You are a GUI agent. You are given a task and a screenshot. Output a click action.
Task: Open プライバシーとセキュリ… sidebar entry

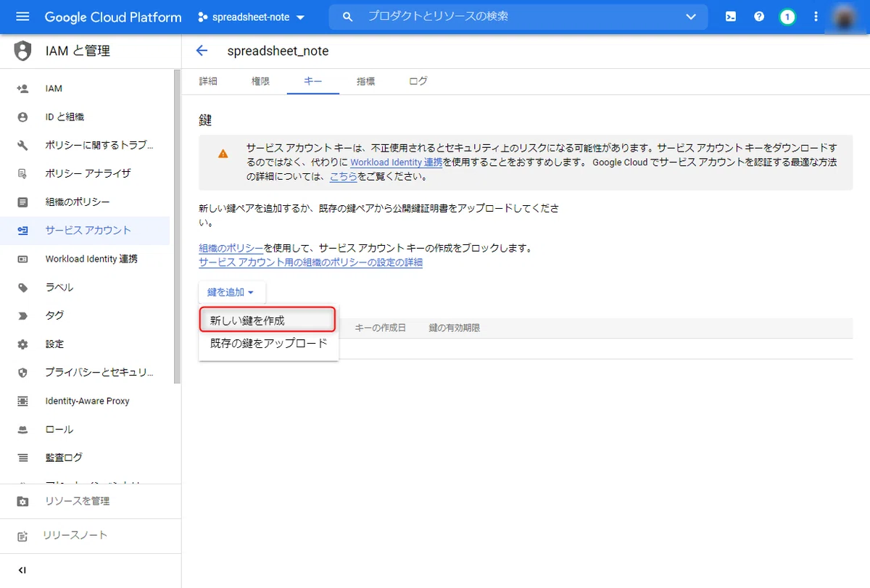click(99, 373)
